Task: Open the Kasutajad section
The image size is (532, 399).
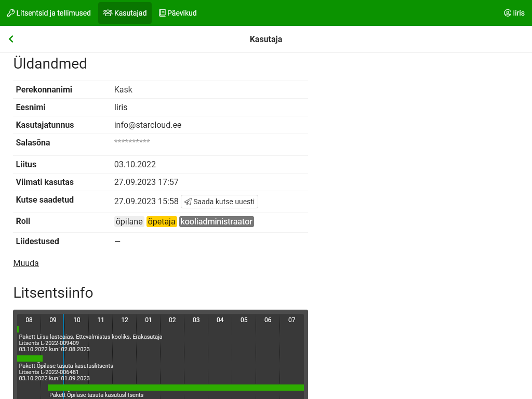Action: pyautogui.click(x=125, y=13)
